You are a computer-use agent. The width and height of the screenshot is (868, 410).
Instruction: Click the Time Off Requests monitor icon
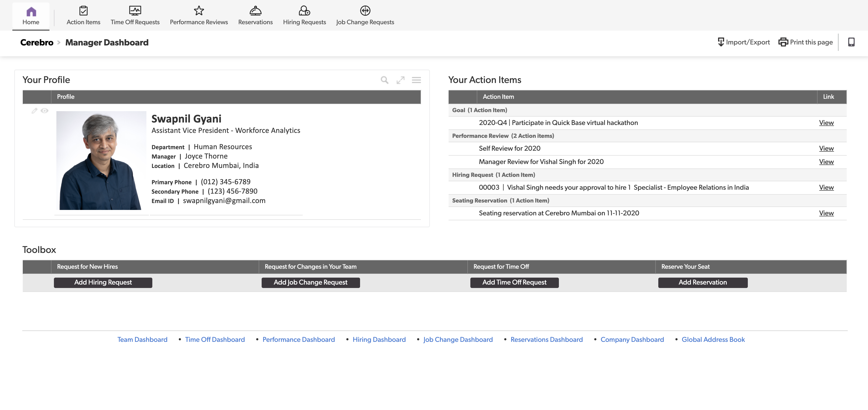(x=135, y=11)
